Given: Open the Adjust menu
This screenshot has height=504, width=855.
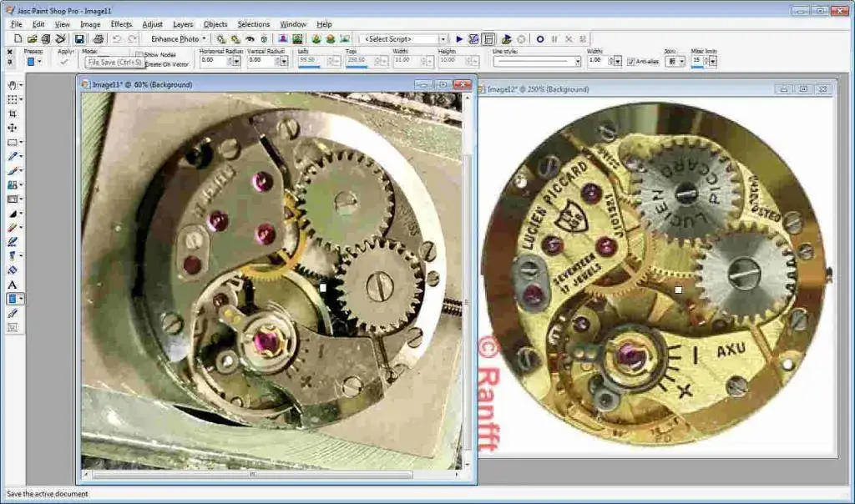Looking at the screenshot, I should [152, 24].
